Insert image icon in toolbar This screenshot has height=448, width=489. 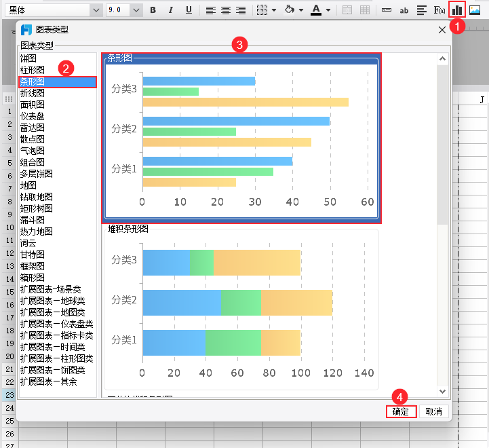(475, 10)
